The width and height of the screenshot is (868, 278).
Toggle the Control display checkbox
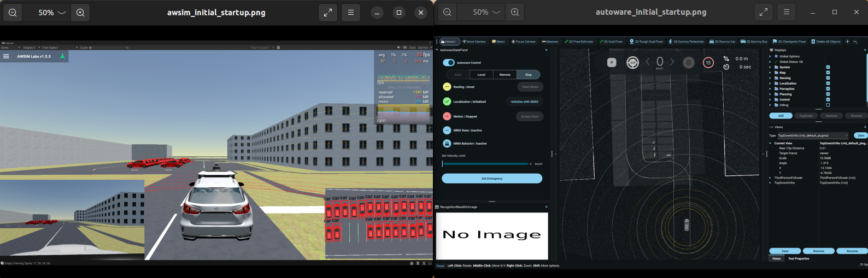tap(828, 99)
